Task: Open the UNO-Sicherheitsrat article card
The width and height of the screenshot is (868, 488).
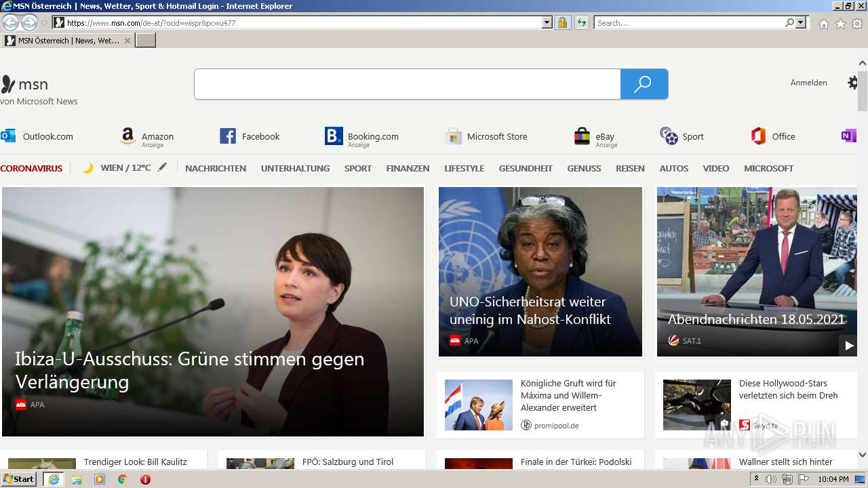Action: 540,272
